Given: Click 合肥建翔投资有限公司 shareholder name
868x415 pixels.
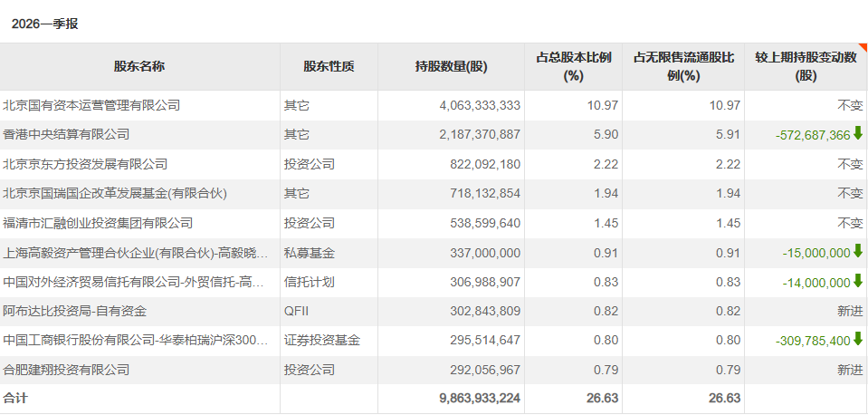Looking at the screenshot, I should (66, 370).
